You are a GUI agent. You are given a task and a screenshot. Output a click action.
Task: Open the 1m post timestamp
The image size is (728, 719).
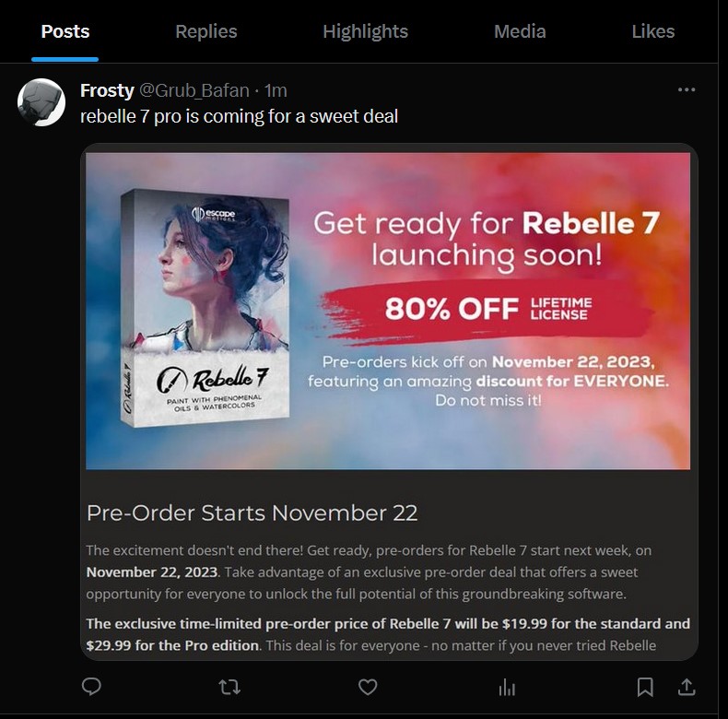coord(276,90)
